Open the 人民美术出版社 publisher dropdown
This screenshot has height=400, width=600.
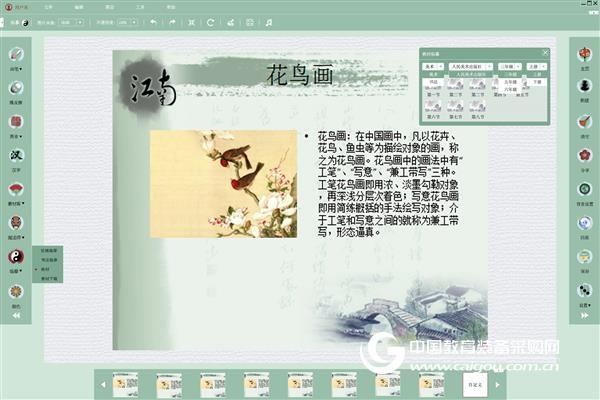point(470,67)
